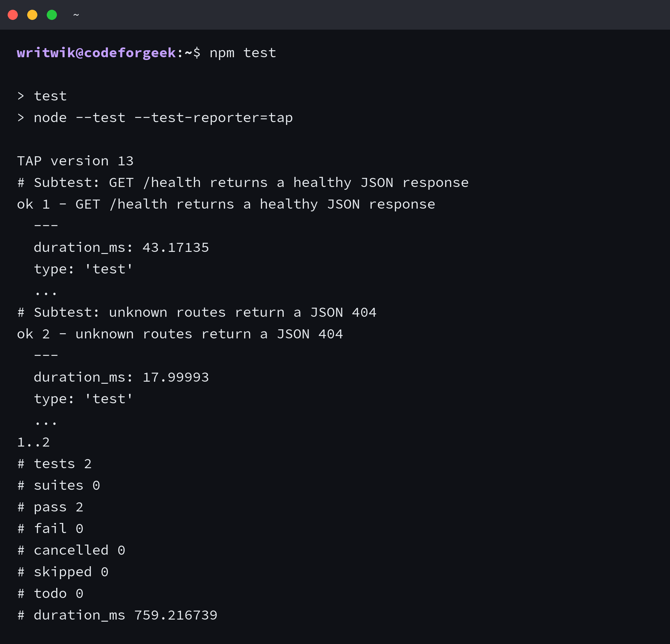The width and height of the screenshot is (670, 644).
Task: Click the '# cancelled 0' summary line
Action: (71, 551)
